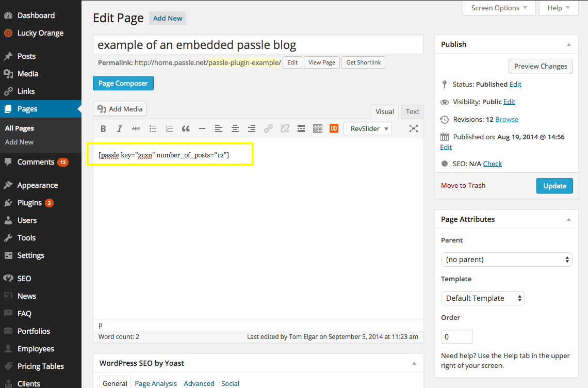Toggle the toolbar kitchen sink
The width and height of the screenshot is (588, 388).
click(x=318, y=128)
